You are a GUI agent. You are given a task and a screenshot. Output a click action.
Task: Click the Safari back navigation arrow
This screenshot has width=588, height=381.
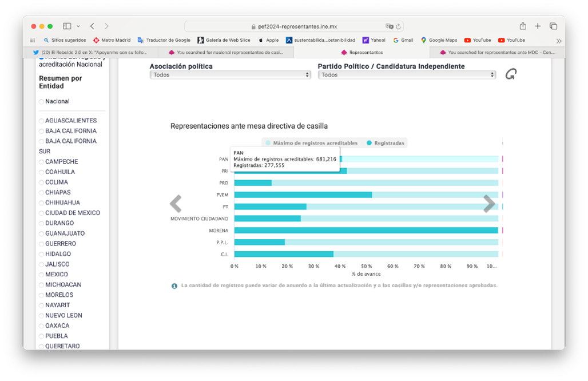pyautogui.click(x=92, y=26)
